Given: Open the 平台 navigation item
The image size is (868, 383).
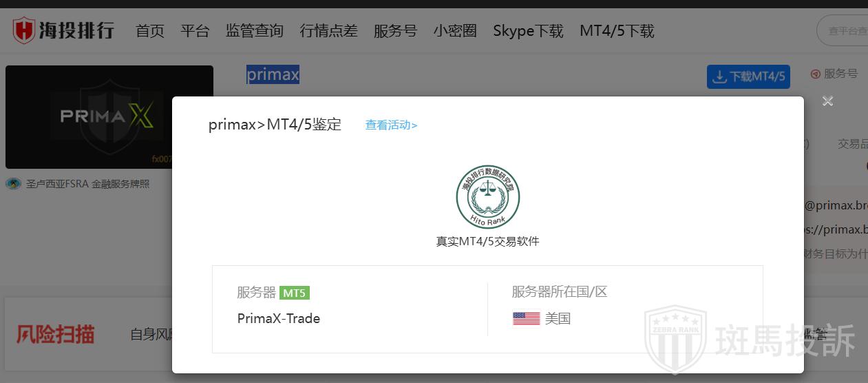Looking at the screenshot, I should 195,31.
